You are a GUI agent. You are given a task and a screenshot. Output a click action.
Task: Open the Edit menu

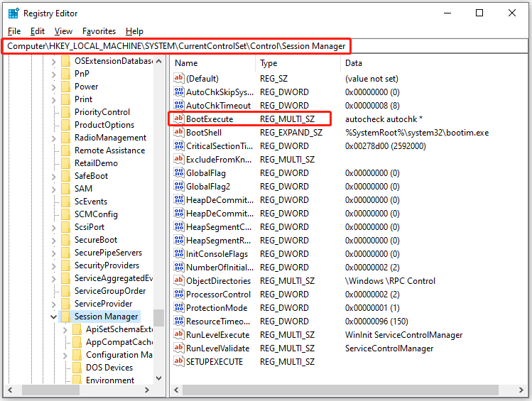[38, 31]
